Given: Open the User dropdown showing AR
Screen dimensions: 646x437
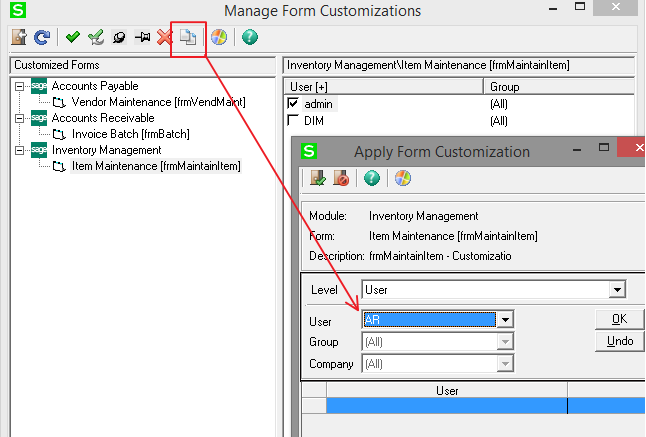Looking at the screenshot, I should [x=505, y=320].
